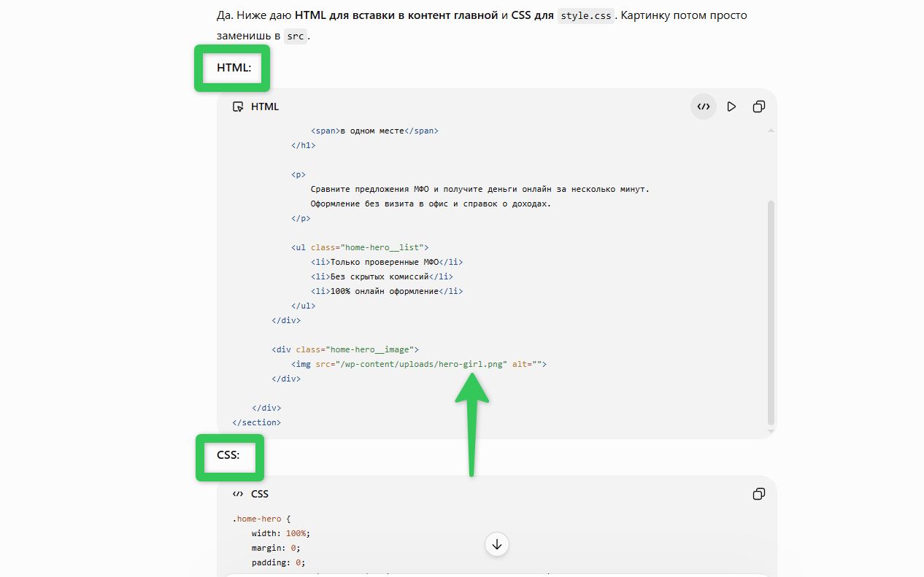
Task: Click the '100% онлайн оформление' line
Action: click(x=387, y=291)
